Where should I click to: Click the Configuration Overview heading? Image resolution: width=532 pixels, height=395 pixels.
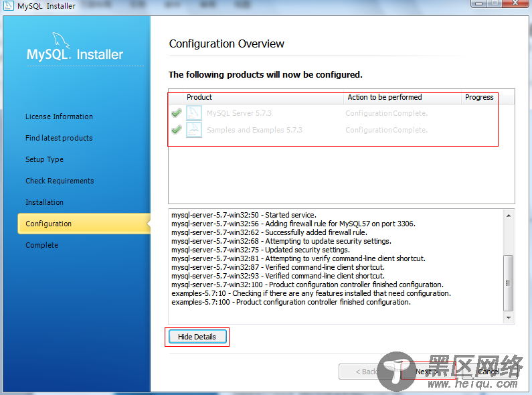pos(226,44)
